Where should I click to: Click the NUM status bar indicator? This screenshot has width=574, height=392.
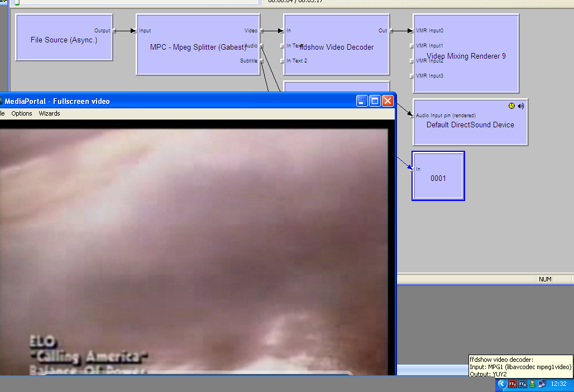(545, 279)
